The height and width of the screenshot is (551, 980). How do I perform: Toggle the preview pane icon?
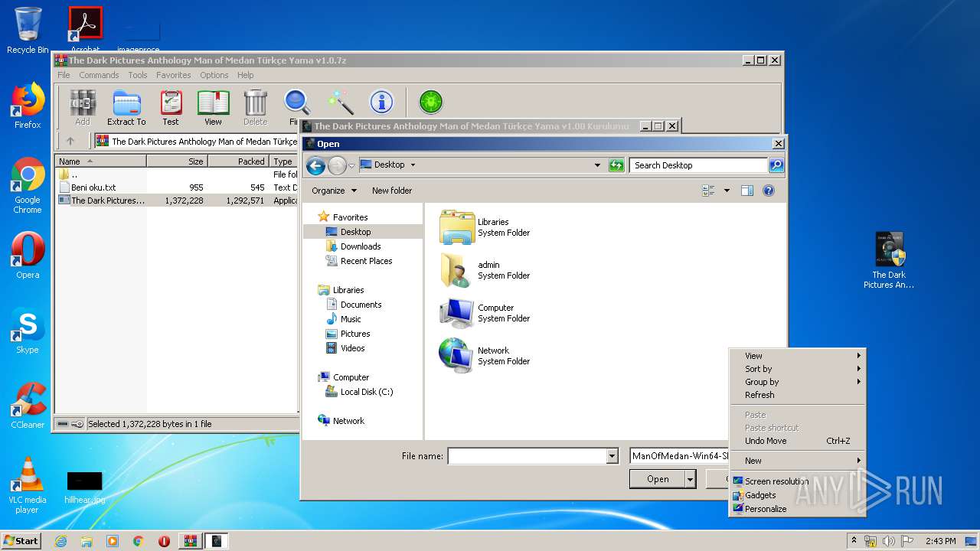[x=747, y=191]
